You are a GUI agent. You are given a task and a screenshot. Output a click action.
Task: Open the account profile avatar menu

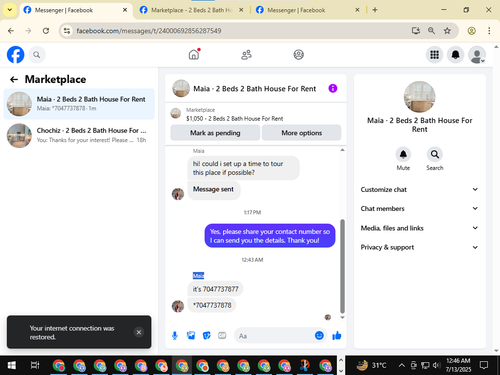[x=477, y=55]
